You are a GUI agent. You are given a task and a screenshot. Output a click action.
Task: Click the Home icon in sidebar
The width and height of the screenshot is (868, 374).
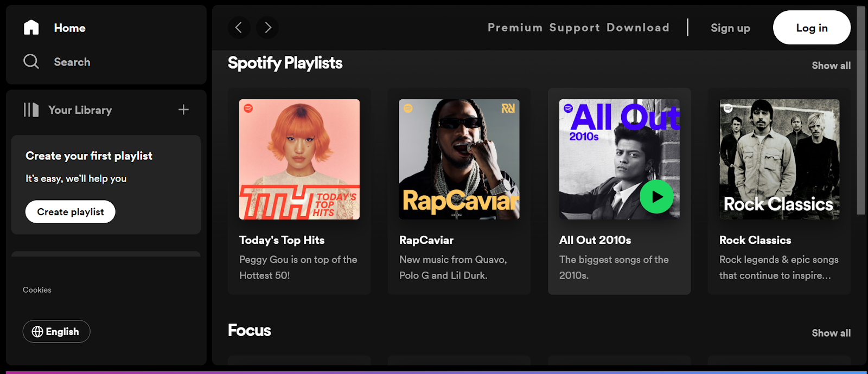tap(31, 28)
